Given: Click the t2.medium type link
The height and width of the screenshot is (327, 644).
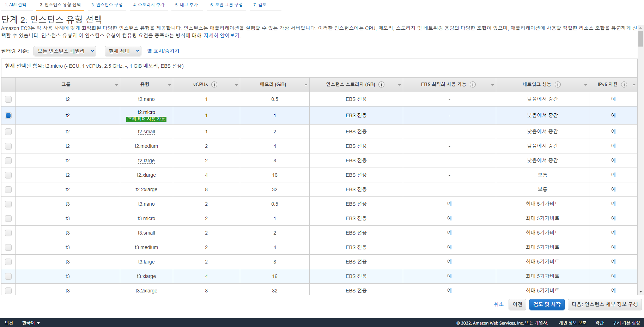Looking at the screenshot, I should point(146,146).
